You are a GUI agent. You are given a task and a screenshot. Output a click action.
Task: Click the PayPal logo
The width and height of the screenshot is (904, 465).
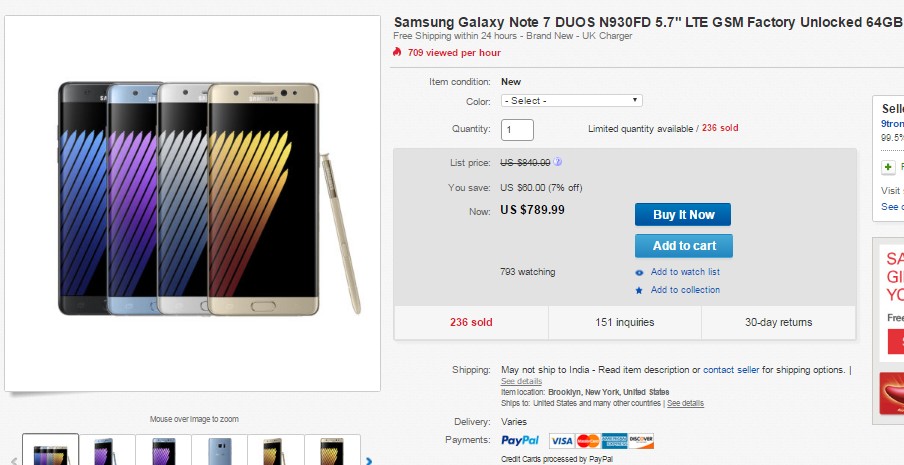click(520, 440)
